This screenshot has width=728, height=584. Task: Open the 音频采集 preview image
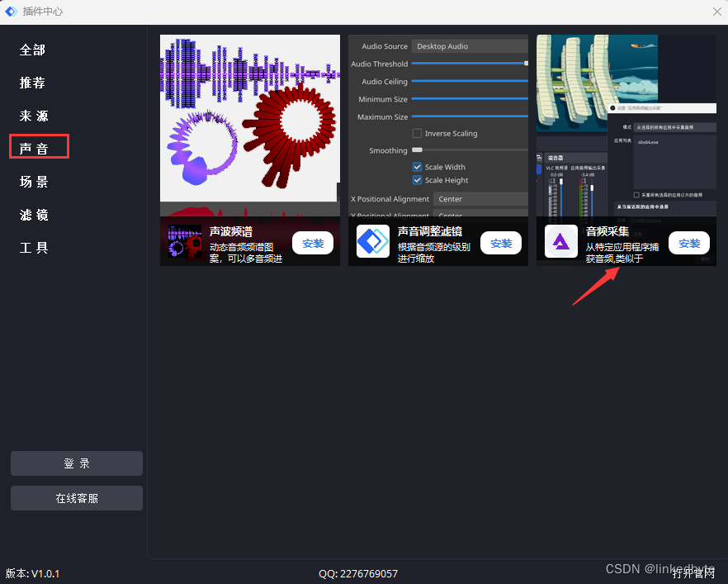click(x=626, y=126)
